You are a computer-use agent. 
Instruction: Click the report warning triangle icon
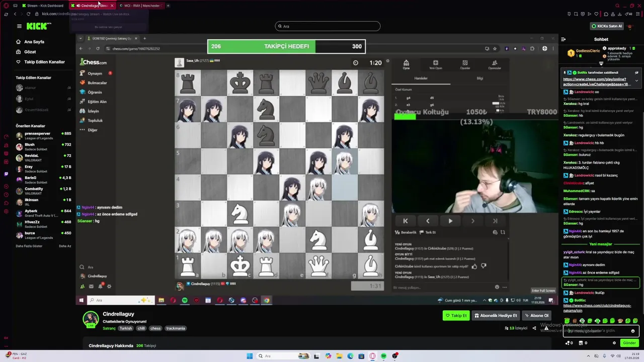tap(546, 328)
